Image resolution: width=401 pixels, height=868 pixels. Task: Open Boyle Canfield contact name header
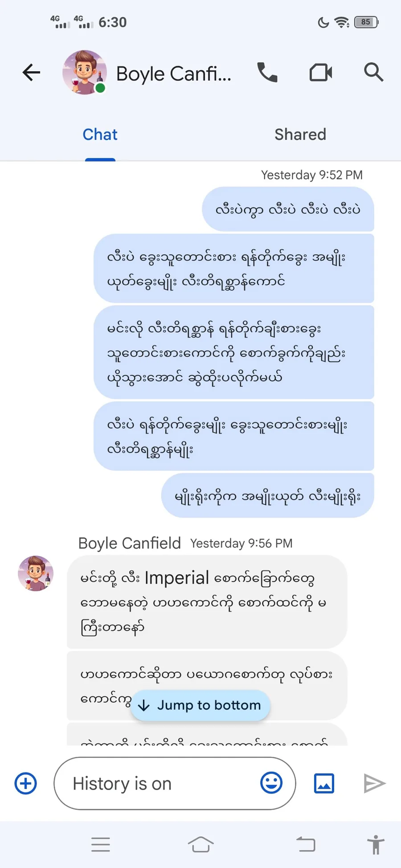(174, 74)
